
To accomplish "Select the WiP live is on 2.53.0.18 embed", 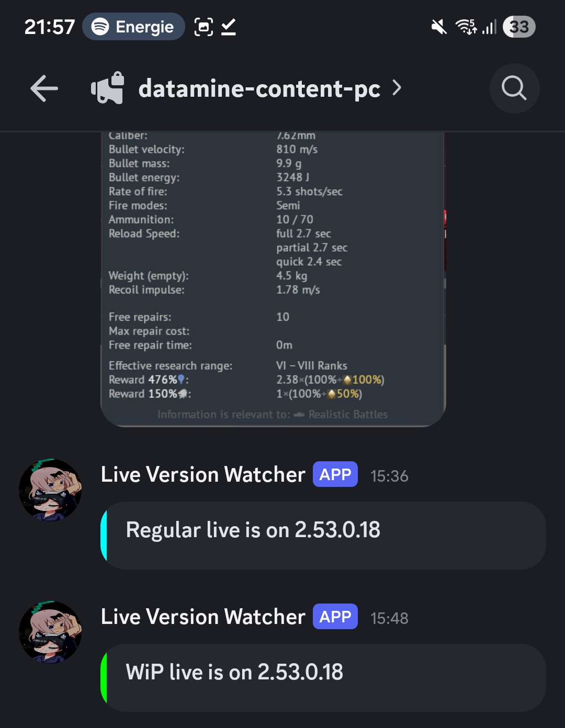I will pos(323,678).
